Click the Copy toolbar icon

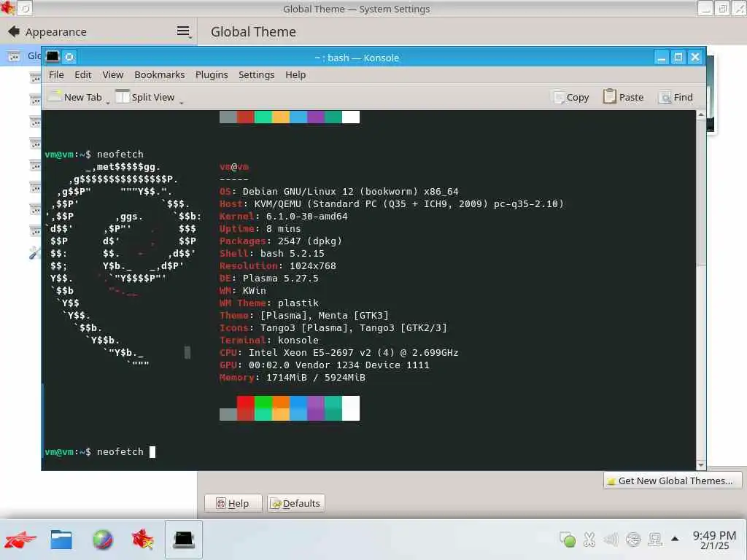pos(559,97)
